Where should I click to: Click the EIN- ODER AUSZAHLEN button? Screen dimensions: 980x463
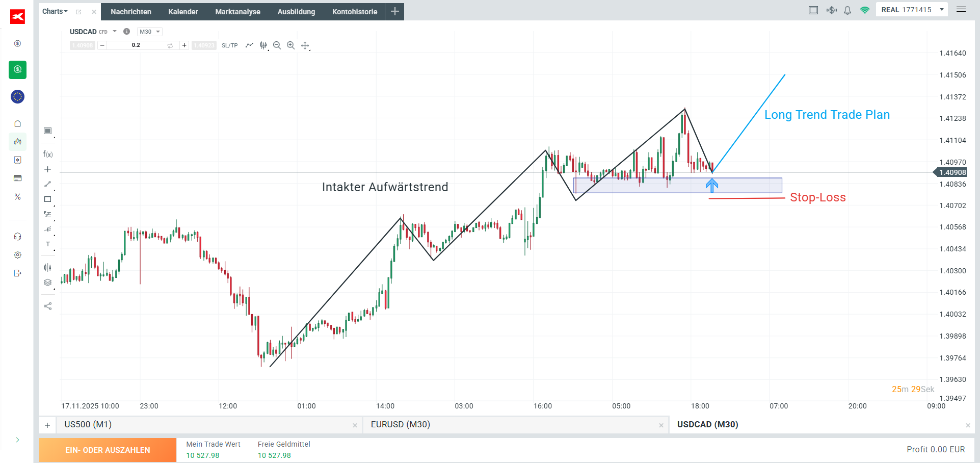point(108,450)
